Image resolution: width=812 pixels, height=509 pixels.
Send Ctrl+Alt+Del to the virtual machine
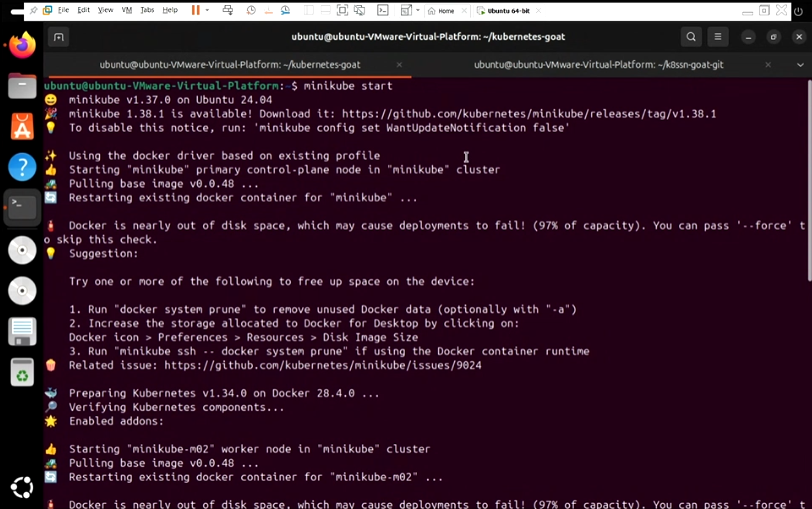227,10
